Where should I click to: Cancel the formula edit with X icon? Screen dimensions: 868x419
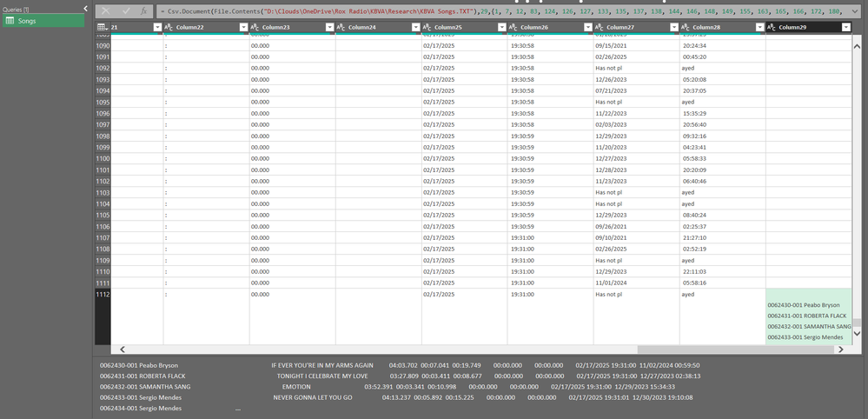106,11
